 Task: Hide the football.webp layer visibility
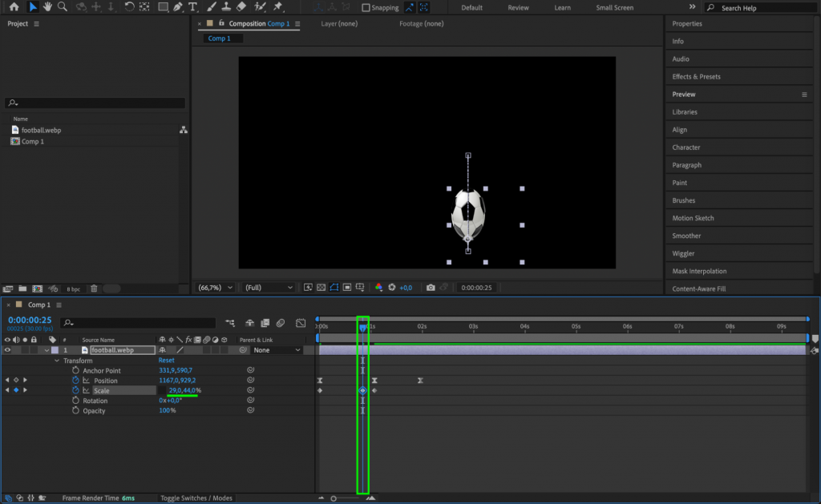pos(6,350)
